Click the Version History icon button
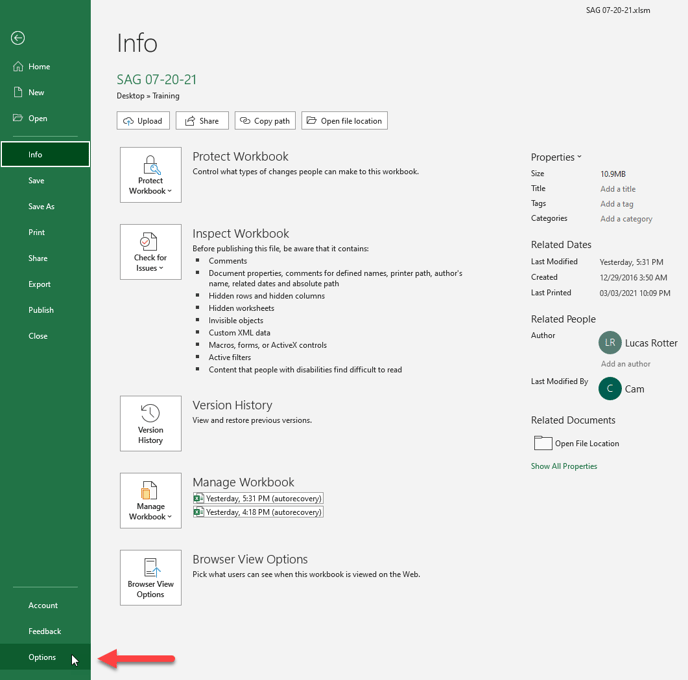688x680 pixels. (150, 423)
